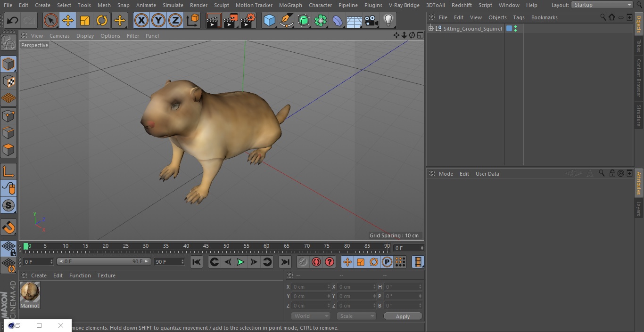This screenshot has width=644, height=332.
Task: Click the Apply button
Action: click(403, 316)
